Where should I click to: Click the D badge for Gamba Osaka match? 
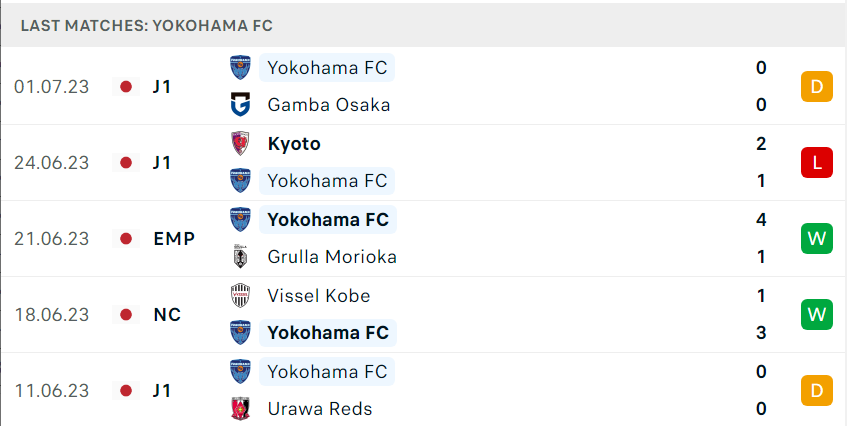[x=817, y=86]
